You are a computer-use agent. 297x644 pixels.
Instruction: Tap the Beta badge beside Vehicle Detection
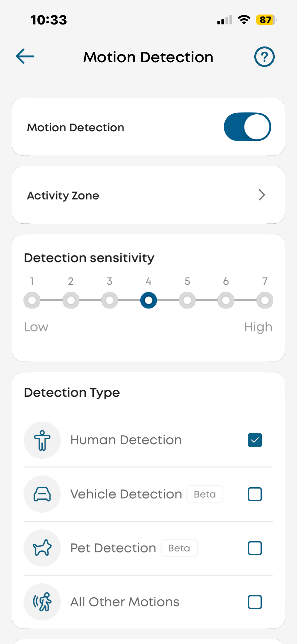[x=205, y=494]
